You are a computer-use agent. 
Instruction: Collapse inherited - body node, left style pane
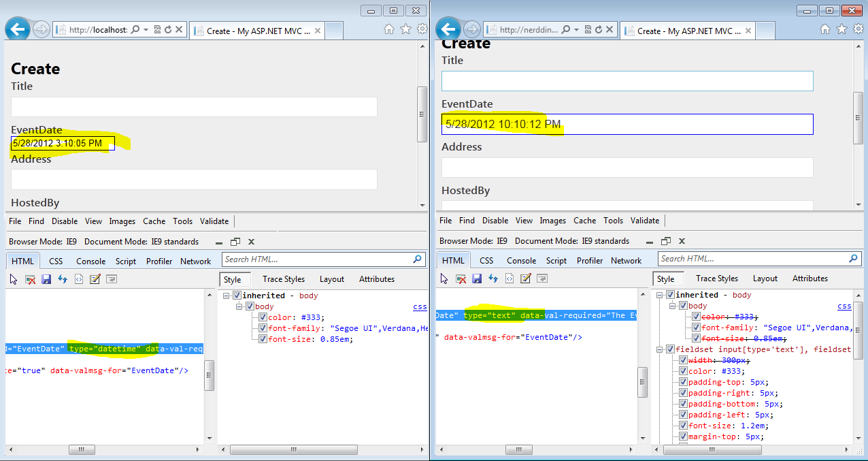pyautogui.click(x=227, y=296)
